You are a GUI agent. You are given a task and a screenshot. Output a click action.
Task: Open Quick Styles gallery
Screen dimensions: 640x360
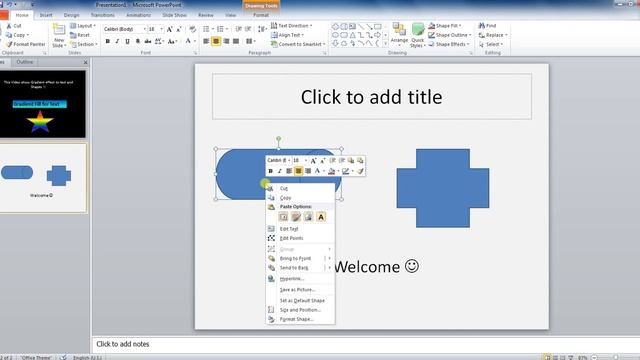coord(418,35)
